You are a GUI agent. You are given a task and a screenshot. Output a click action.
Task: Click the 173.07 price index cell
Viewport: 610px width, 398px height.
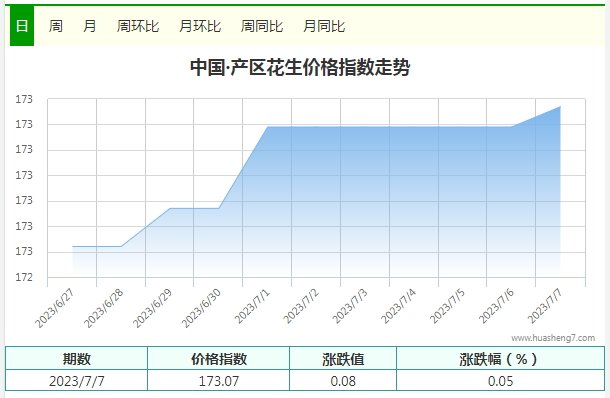[x=219, y=380]
